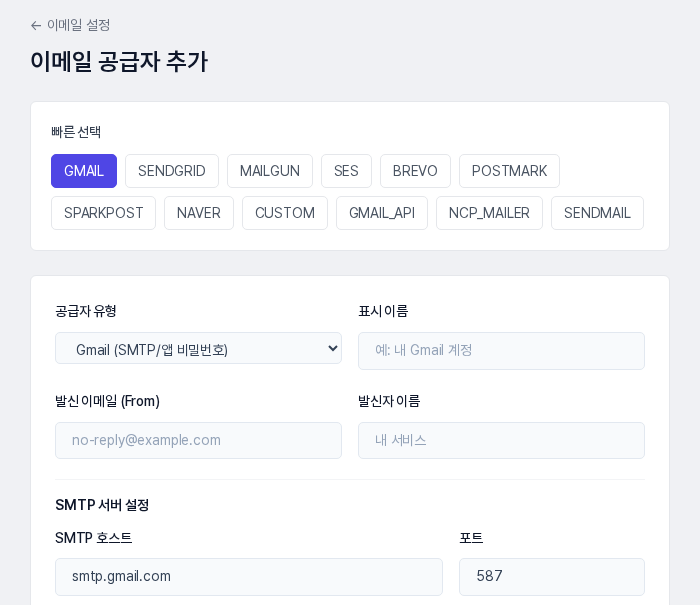Screen dimensions: 700x605
Task: Select the SES provider preset
Action: 346,171
